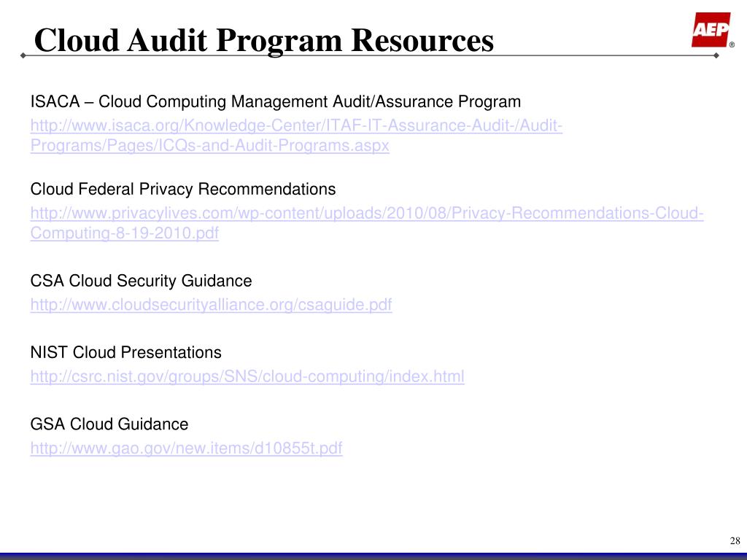Select the 'NIST Cloud Presentations' heading
This screenshot has height=560, width=747.
coord(125,352)
